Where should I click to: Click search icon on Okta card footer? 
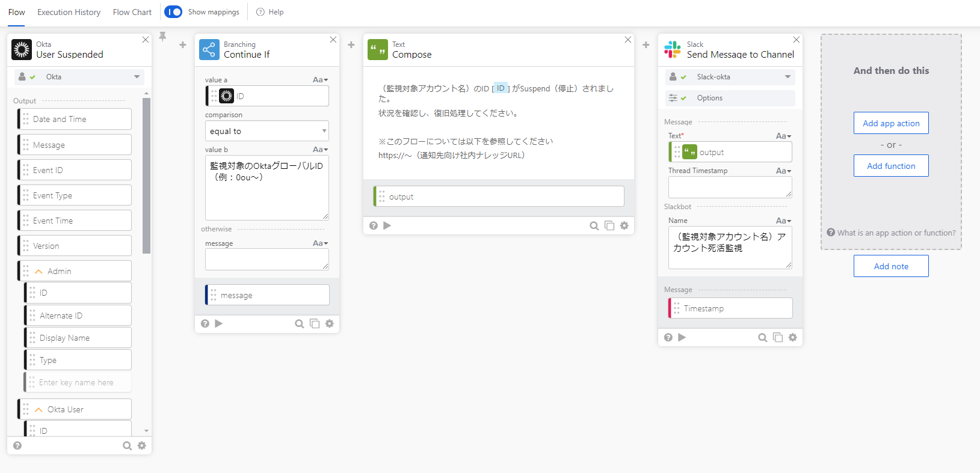coord(127,445)
